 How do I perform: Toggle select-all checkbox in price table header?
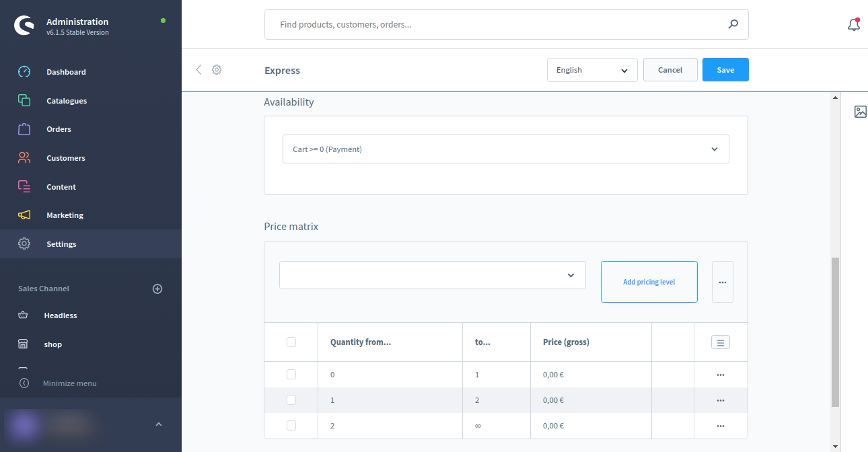pyautogui.click(x=291, y=342)
